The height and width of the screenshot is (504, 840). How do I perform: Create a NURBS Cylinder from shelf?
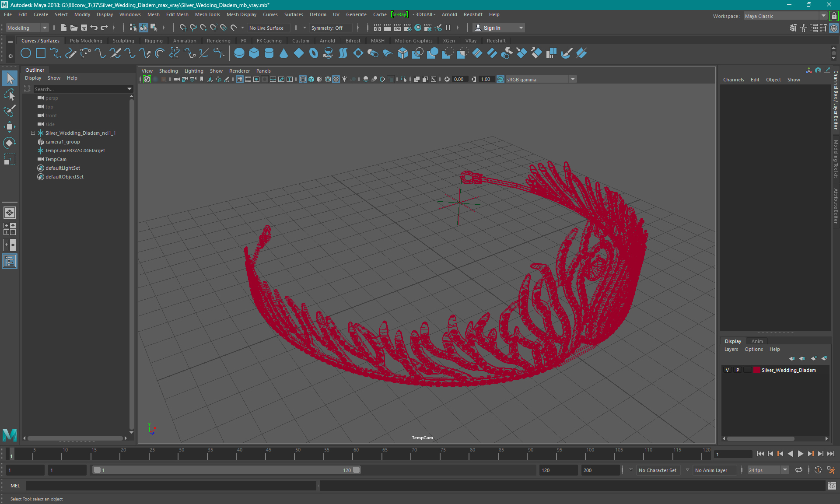point(269,53)
